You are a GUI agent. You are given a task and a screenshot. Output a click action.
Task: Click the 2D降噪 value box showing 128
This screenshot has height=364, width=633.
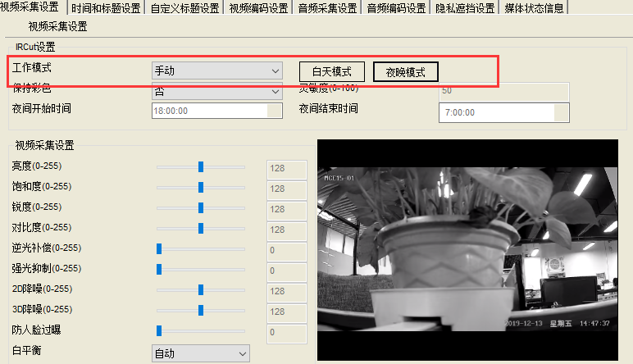pos(287,293)
